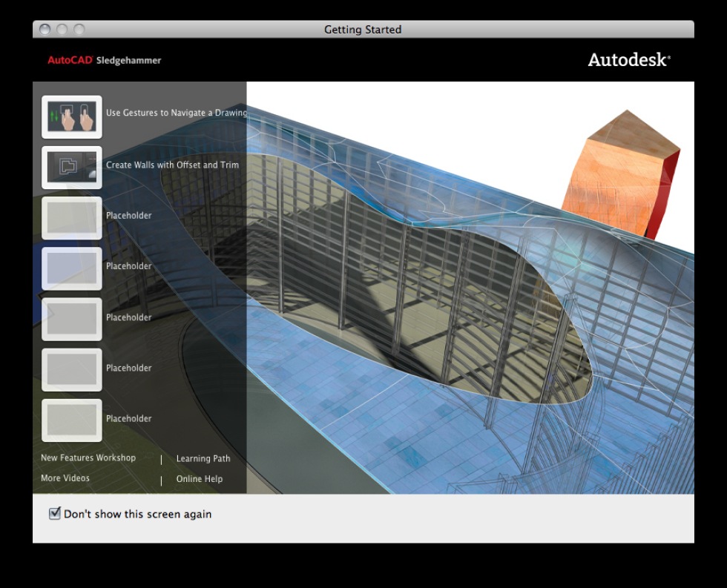Uncheck 'Don't show this screen again' checkbox

54,513
